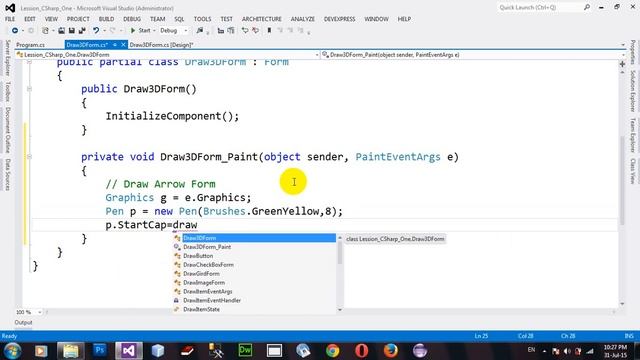
Task: Open the EDIT menu
Action: (x=30, y=19)
